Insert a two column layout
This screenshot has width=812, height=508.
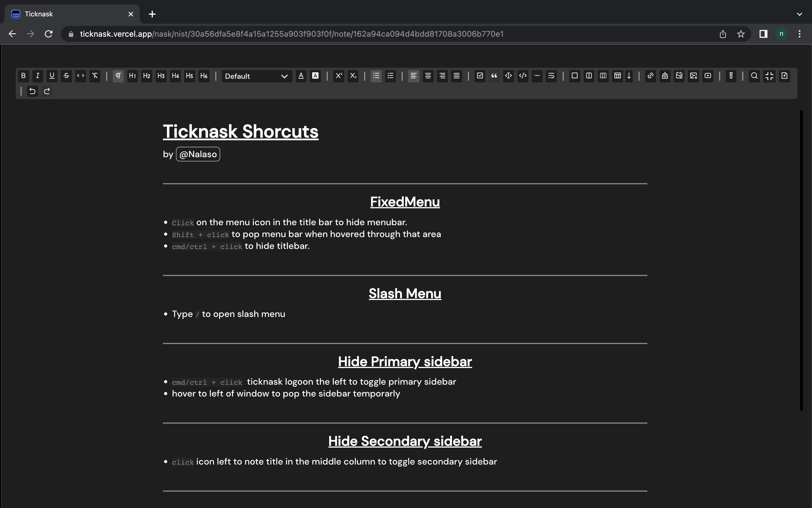589,76
